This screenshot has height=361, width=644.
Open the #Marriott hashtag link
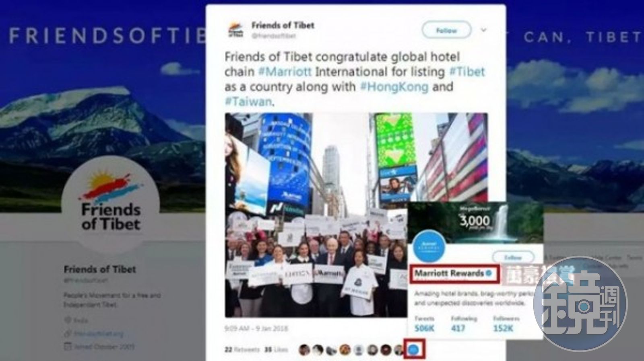pyautogui.click(x=285, y=72)
